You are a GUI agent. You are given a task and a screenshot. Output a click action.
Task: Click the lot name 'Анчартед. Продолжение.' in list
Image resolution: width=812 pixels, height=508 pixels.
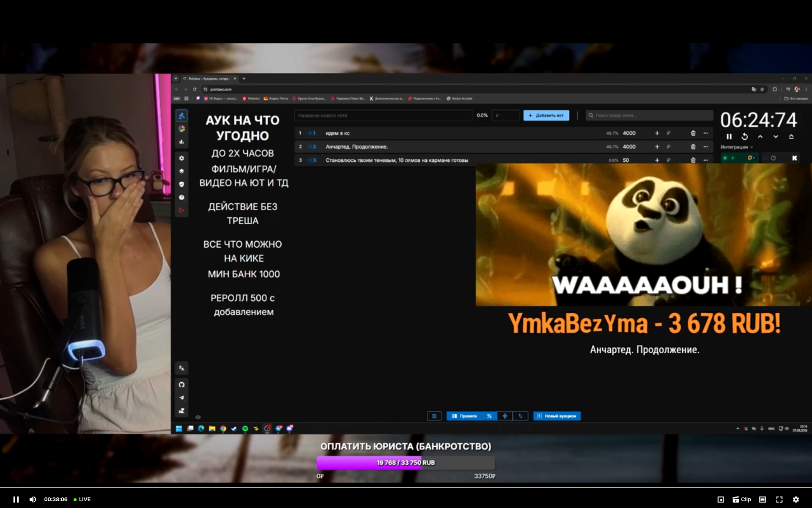tap(357, 147)
